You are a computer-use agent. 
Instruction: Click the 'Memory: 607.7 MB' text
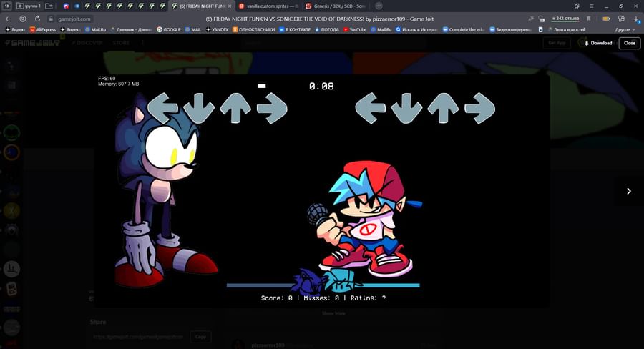118,84
